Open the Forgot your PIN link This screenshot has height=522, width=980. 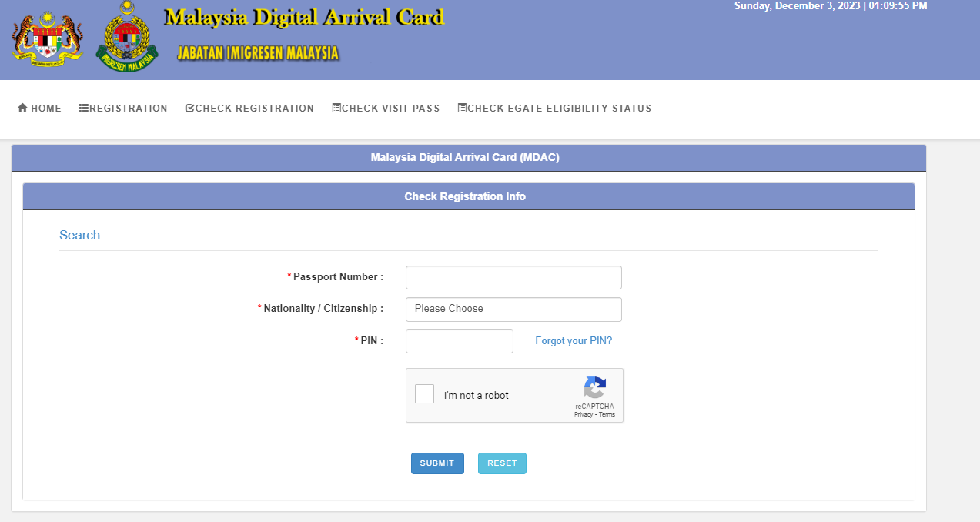pyautogui.click(x=574, y=340)
